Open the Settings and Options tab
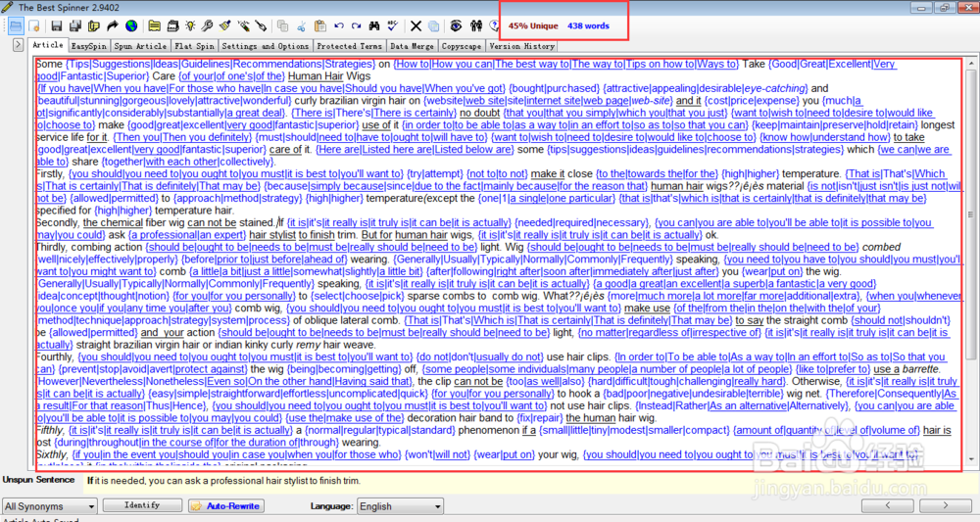This screenshot has height=522, width=980. click(x=265, y=46)
